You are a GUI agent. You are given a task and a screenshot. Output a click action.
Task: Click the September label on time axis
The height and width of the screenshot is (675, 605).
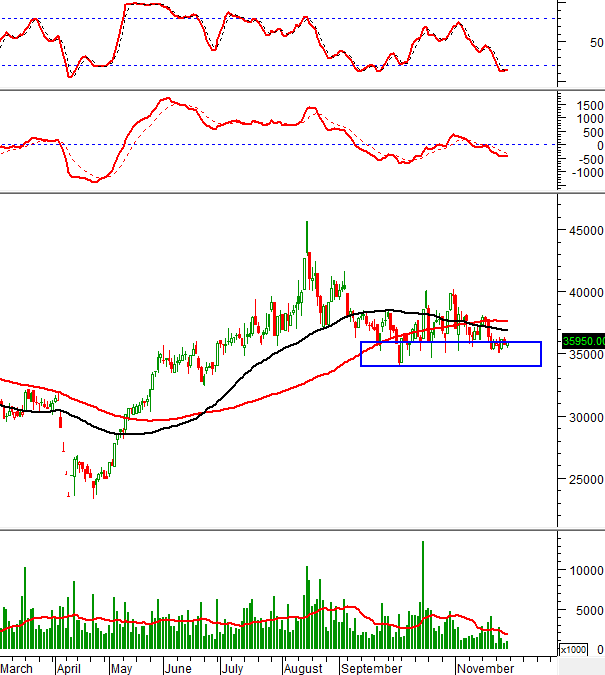[x=371, y=667]
